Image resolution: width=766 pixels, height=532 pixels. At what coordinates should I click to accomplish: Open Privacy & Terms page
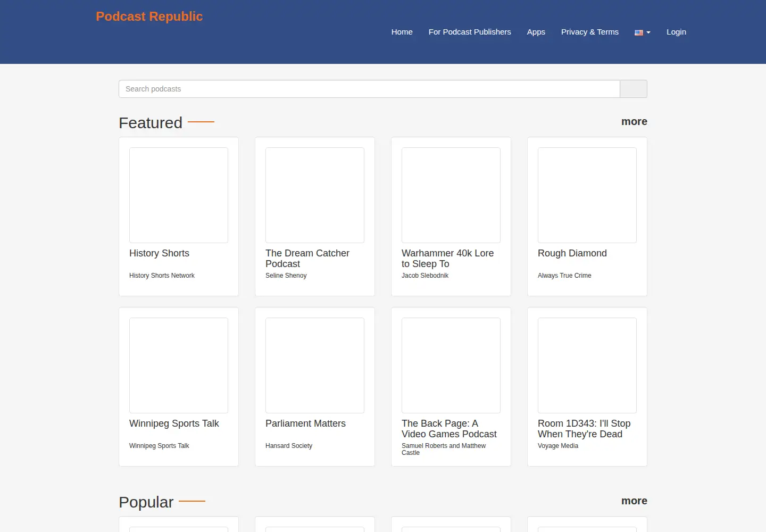(589, 32)
